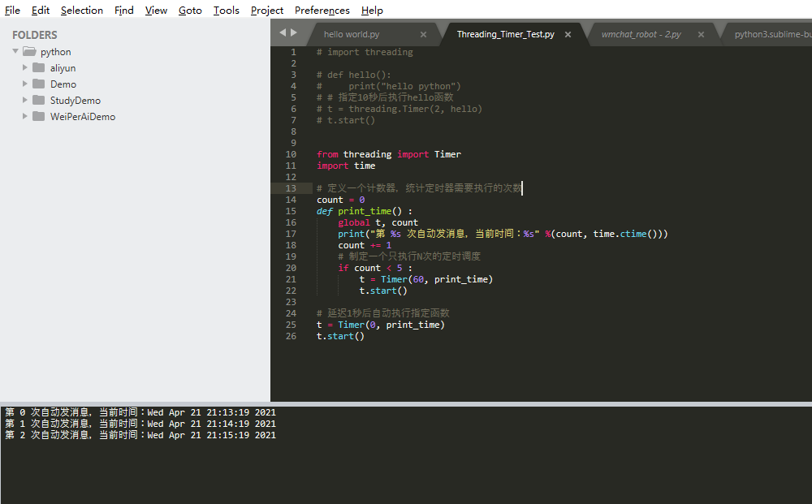
Task: Place cursor on 'import time' line
Action: coord(346,166)
